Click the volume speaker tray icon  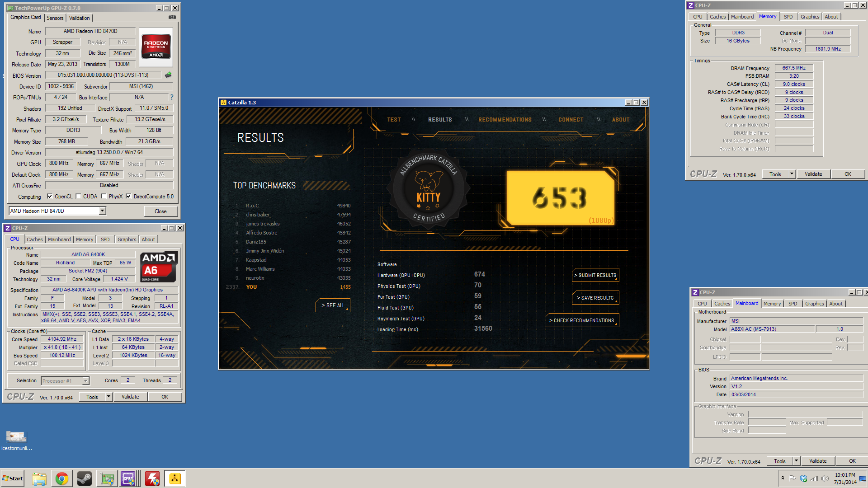pos(825,479)
